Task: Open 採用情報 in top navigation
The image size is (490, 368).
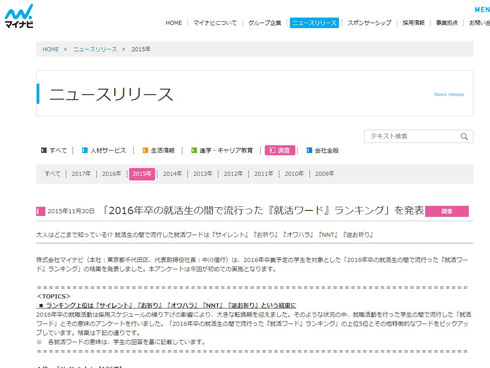Action: (414, 23)
